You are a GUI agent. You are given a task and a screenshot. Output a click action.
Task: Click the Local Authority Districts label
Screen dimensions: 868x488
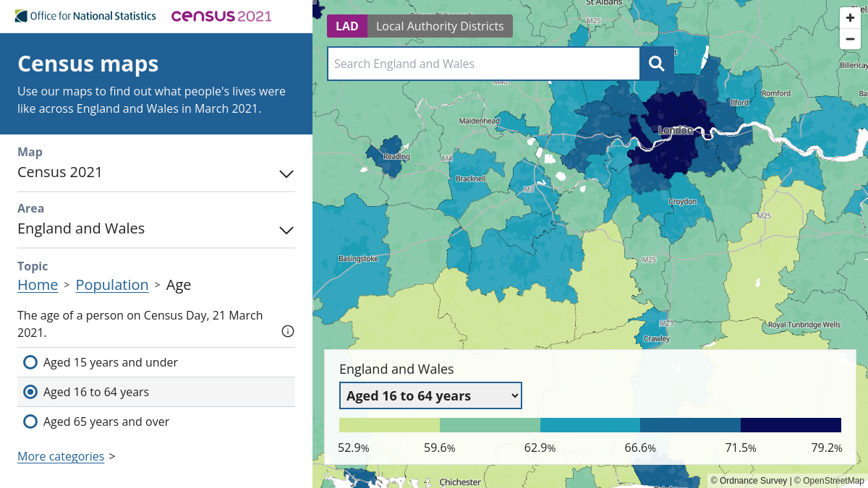point(440,26)
